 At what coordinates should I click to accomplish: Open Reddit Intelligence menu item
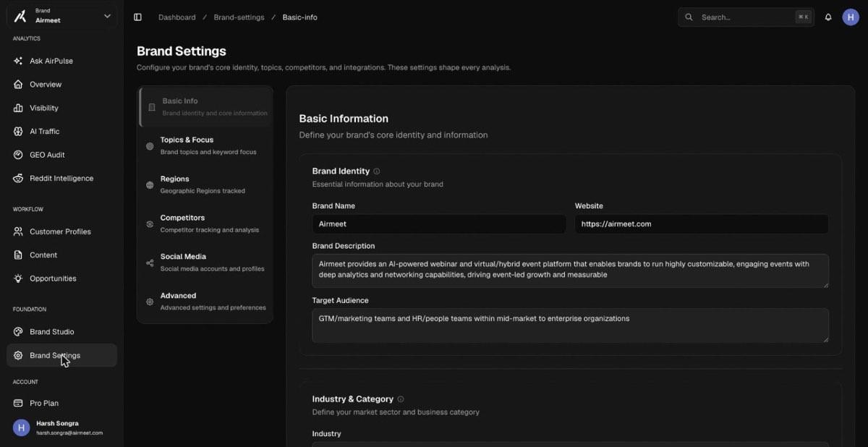coord(61,178)
